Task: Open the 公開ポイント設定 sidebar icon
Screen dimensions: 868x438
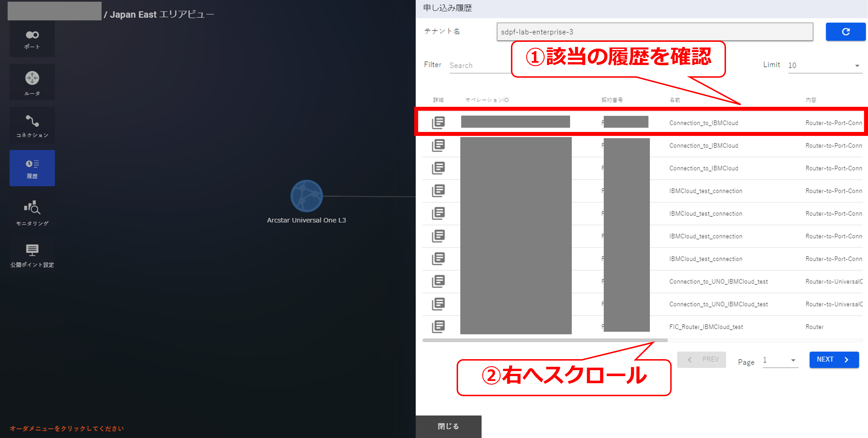Action: (32, 255)
